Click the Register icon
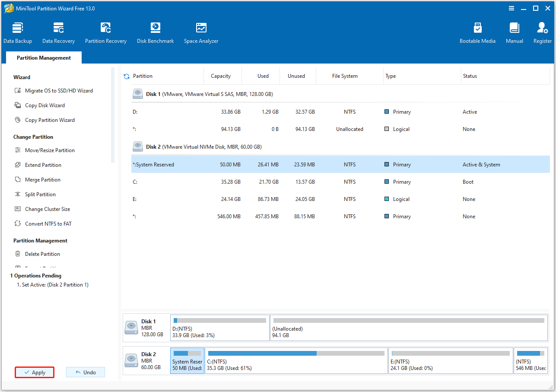Viewport: 556px width, 392px height. tap(542, 32)
